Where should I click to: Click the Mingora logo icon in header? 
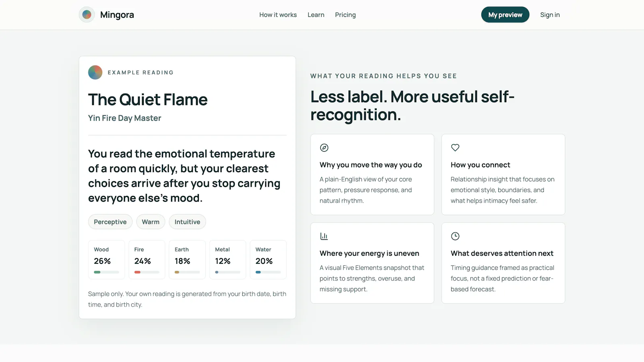point(87,15)
